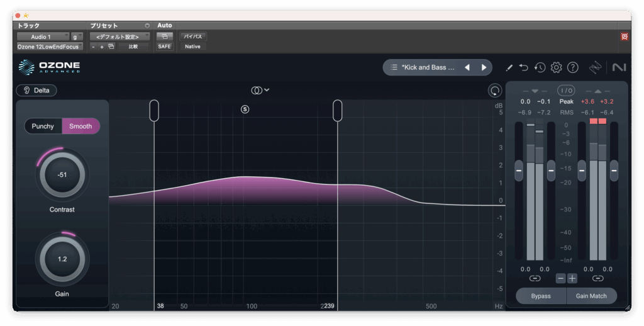Click the pencil edit preset icon
This screenshot has height=326, width=644.
(509, 67)
